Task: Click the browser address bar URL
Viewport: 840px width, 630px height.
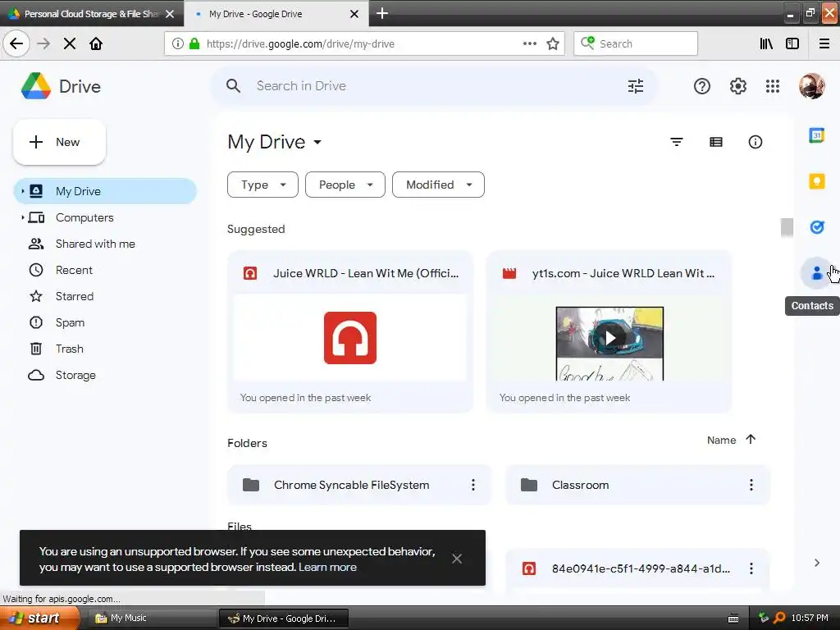Action: click(300, 44)
